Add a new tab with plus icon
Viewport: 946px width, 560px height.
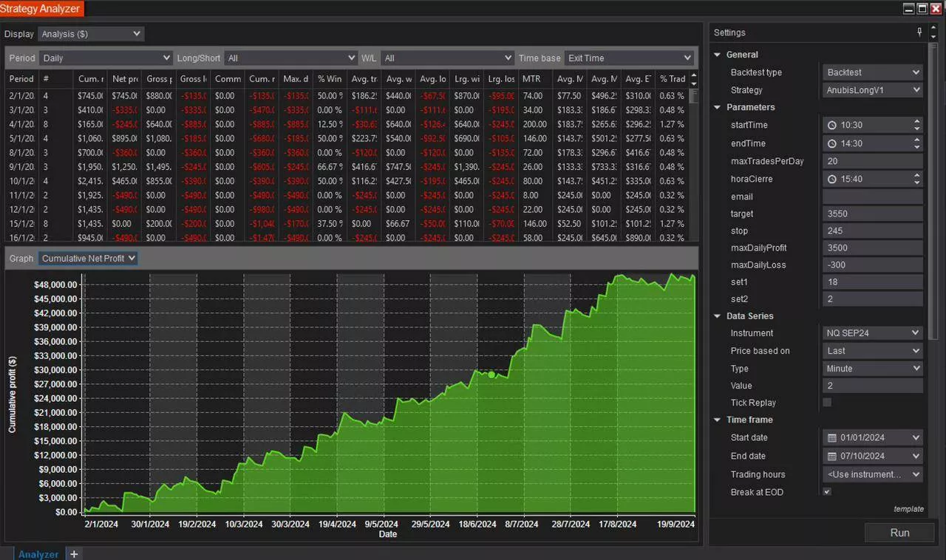[x=74, y=554]
